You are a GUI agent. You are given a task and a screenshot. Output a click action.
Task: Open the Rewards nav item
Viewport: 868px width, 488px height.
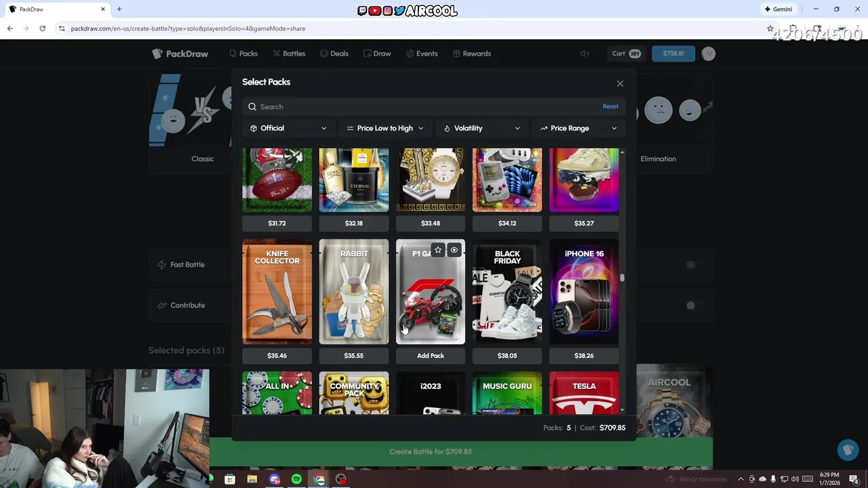472,54
